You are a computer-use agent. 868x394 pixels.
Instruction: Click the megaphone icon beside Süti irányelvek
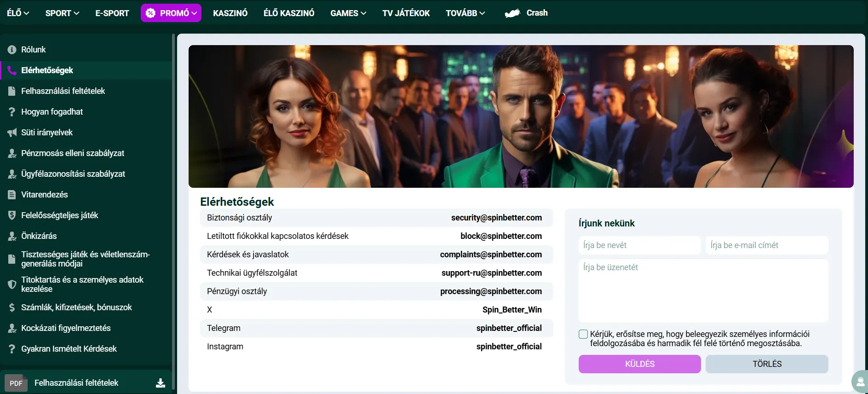coord(12,133)
